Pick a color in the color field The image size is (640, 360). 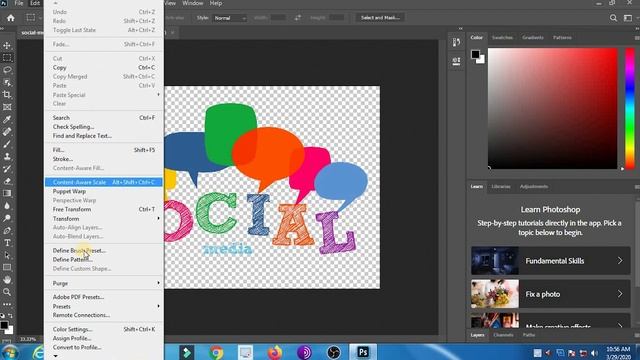click(x=553, y=108)
